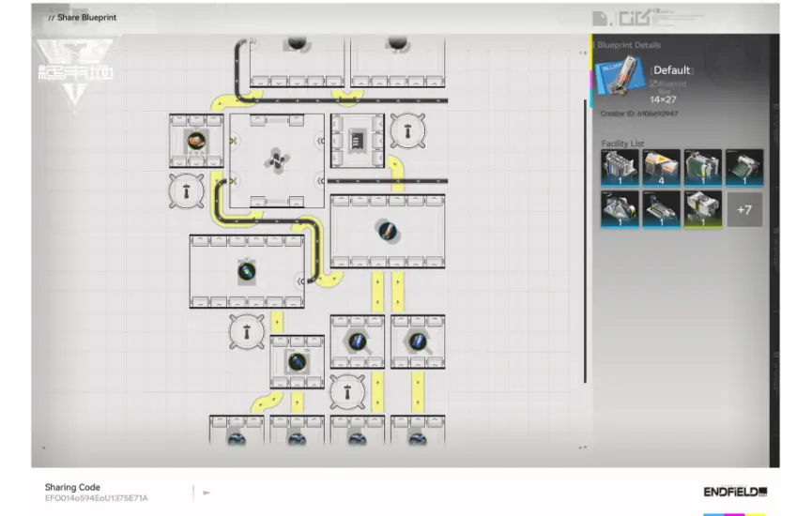
Task: Click the large facility with the multicolored orb
Action: pos(247,271)
